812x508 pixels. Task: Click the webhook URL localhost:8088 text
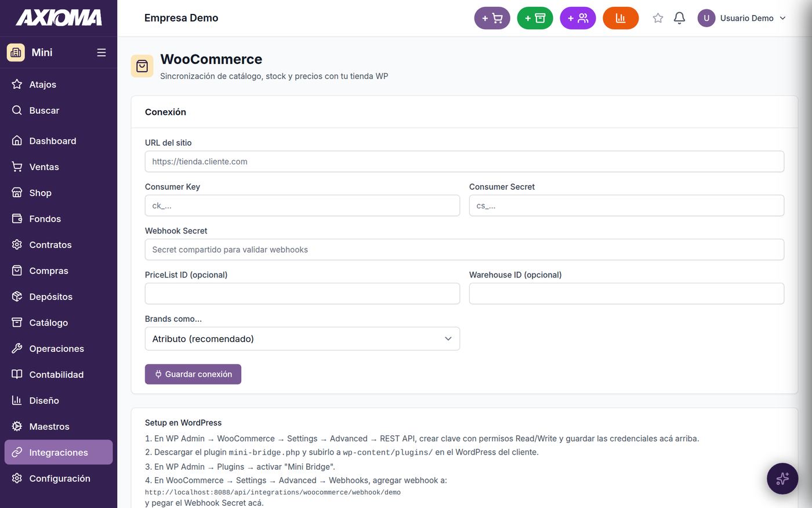pyautogui.click(x=273, y=492)
